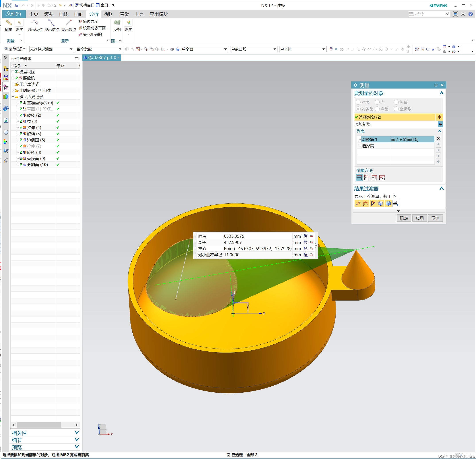Click the measure dialog settings gear icon
This screenshot has width=476, height=459.
[355, 85]
